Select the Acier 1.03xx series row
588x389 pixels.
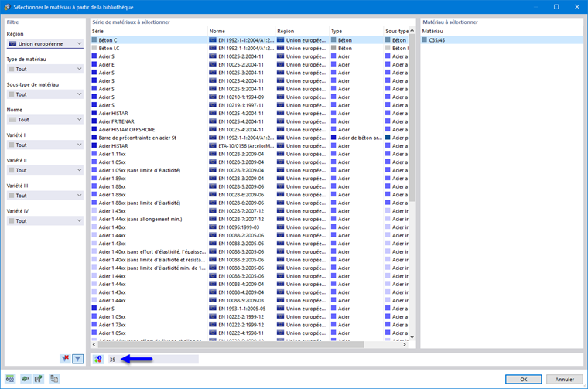point(250,316)
